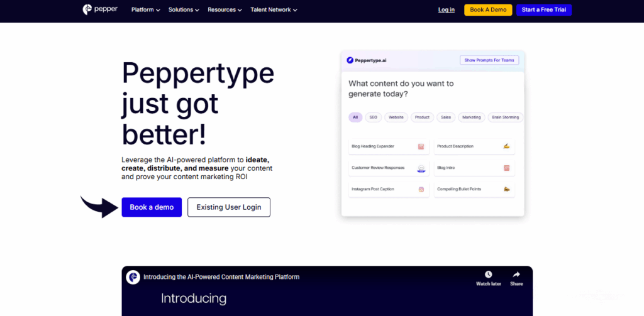Click the Pepper logo in header

click(x=100, y=9)
